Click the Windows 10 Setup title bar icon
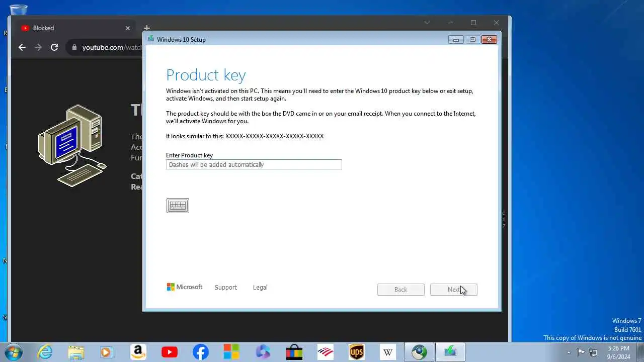 tap(150, 39)
